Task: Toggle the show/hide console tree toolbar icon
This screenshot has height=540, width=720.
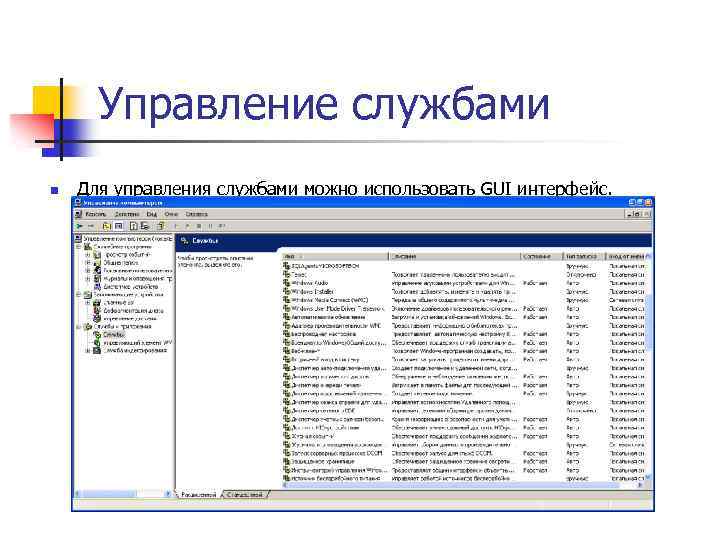Action: 118,226
